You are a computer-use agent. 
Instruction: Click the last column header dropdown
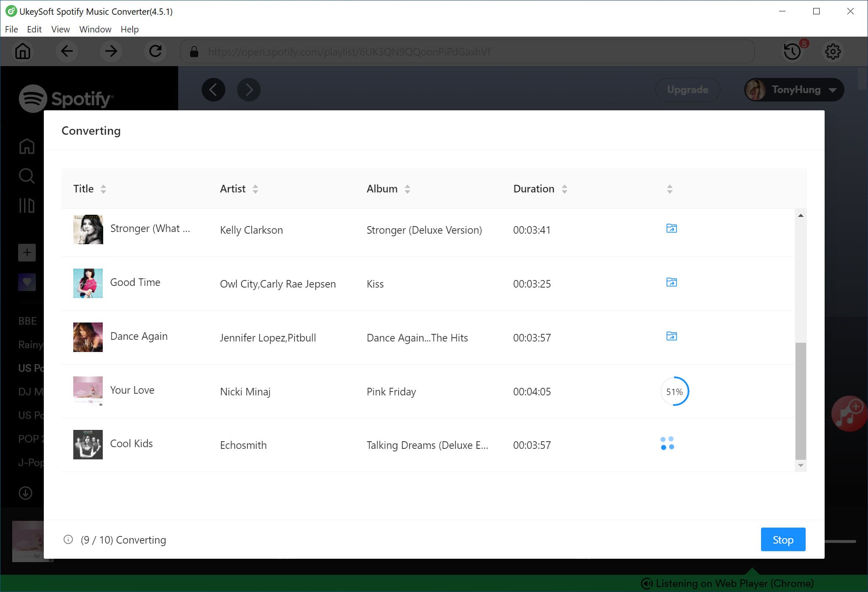click(x=670, y=189)
